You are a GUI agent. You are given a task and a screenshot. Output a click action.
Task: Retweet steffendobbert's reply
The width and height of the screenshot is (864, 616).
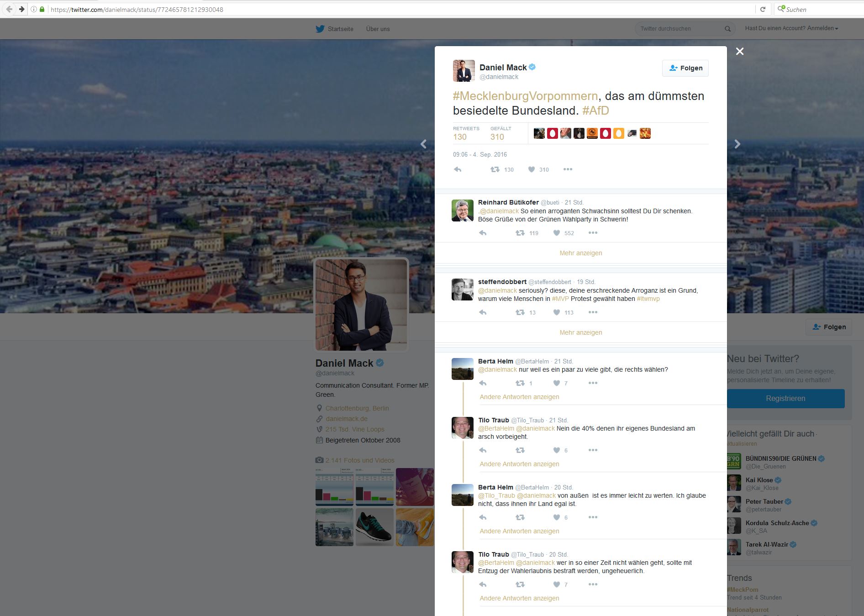tap(520, 312)
